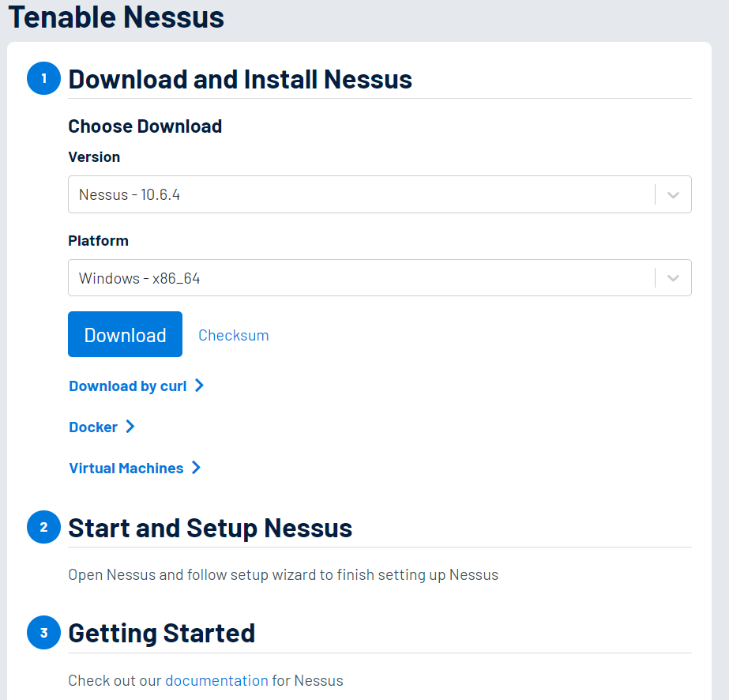Select the Nessus - 10.6.4 version field
The width and height of the screenshot is (729, 700).
[380, 194]
